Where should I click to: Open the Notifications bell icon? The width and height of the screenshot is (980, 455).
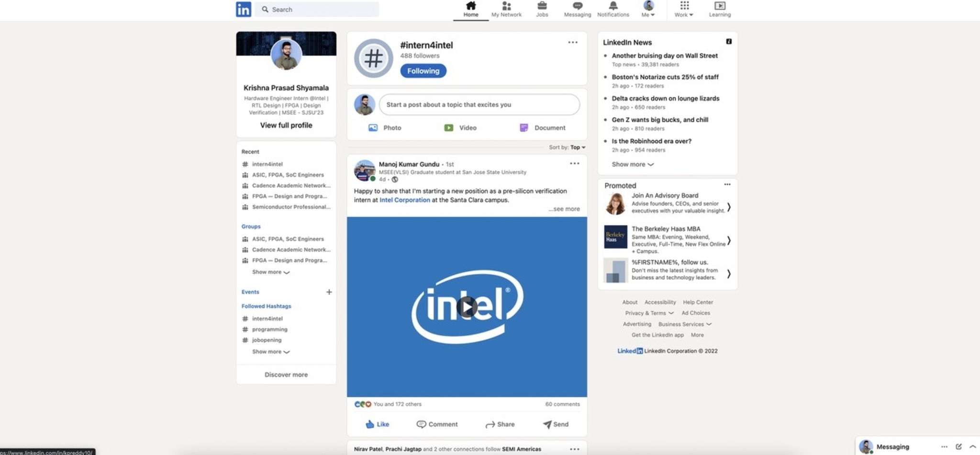point(612,6)
